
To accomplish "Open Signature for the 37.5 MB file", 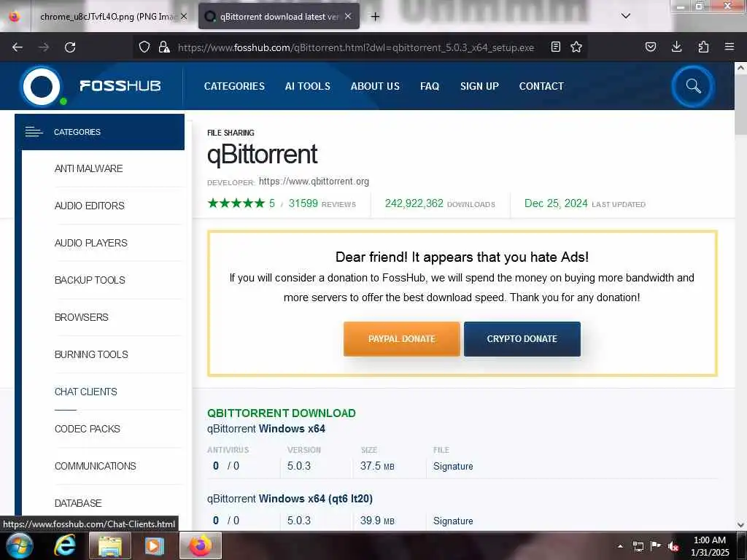I will tap(453, 466).
